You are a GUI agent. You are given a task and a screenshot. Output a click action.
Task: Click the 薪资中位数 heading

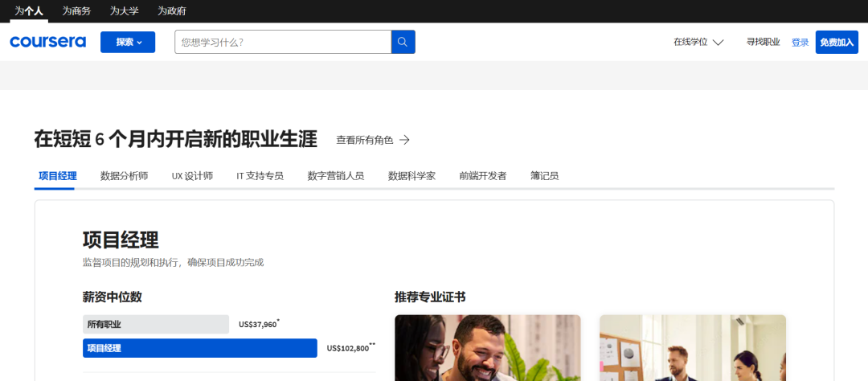(113, 297)
